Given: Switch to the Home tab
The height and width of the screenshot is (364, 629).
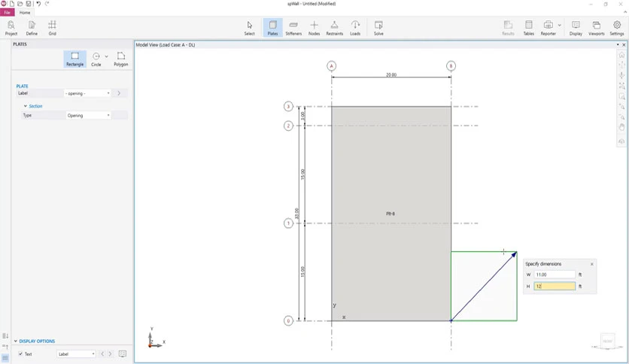Looking at the screenshot, I should point(25,13).
